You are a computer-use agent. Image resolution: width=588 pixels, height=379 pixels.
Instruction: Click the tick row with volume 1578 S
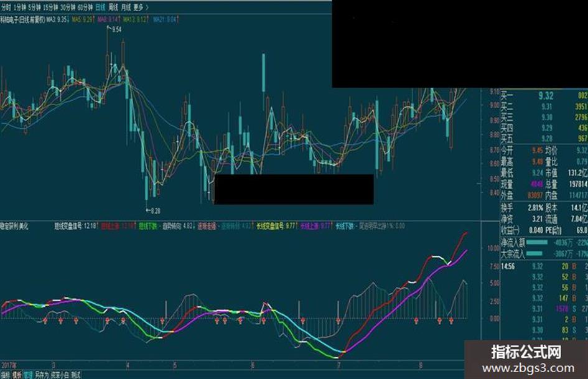(544, 309)
